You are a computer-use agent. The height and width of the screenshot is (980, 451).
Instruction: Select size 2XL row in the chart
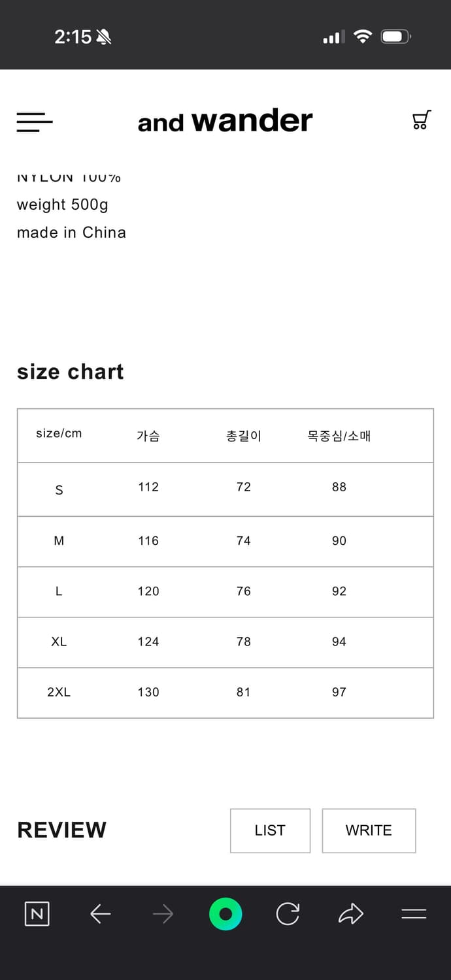tap(225, 692)
